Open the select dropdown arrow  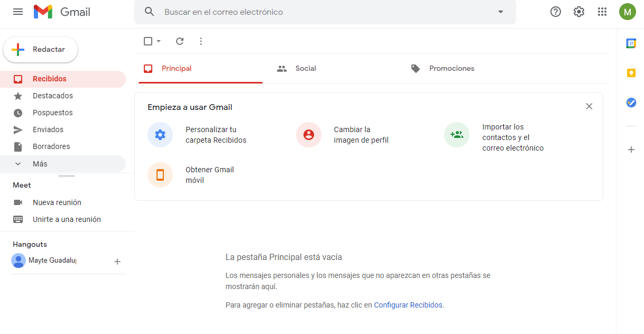pyautogui.click(x=159, y=41)
